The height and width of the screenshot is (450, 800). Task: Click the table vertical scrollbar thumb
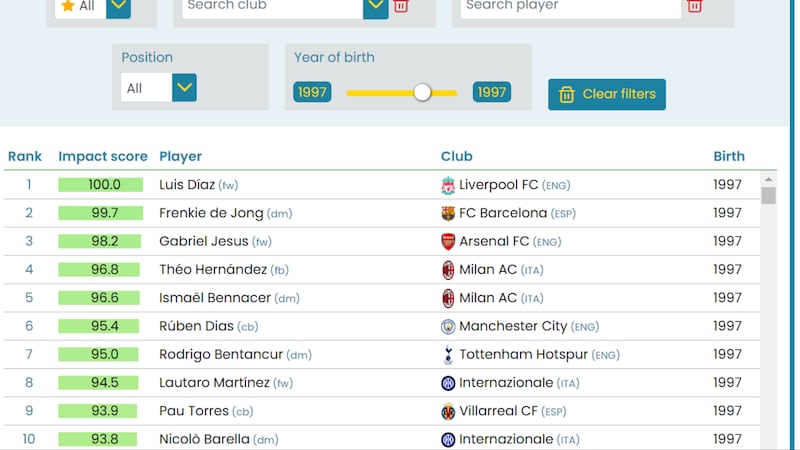[x=769, y=194]
